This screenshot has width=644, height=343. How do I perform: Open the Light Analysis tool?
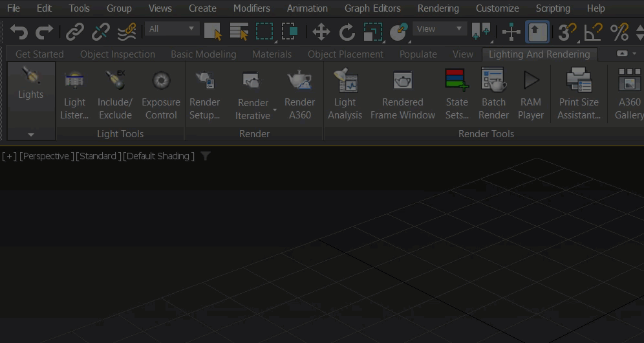point(345,95)
